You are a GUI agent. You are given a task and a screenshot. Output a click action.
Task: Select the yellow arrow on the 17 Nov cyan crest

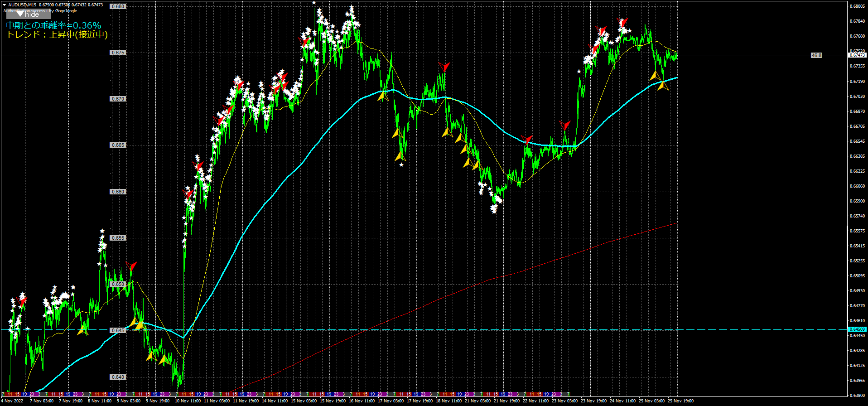click(383, 96)
